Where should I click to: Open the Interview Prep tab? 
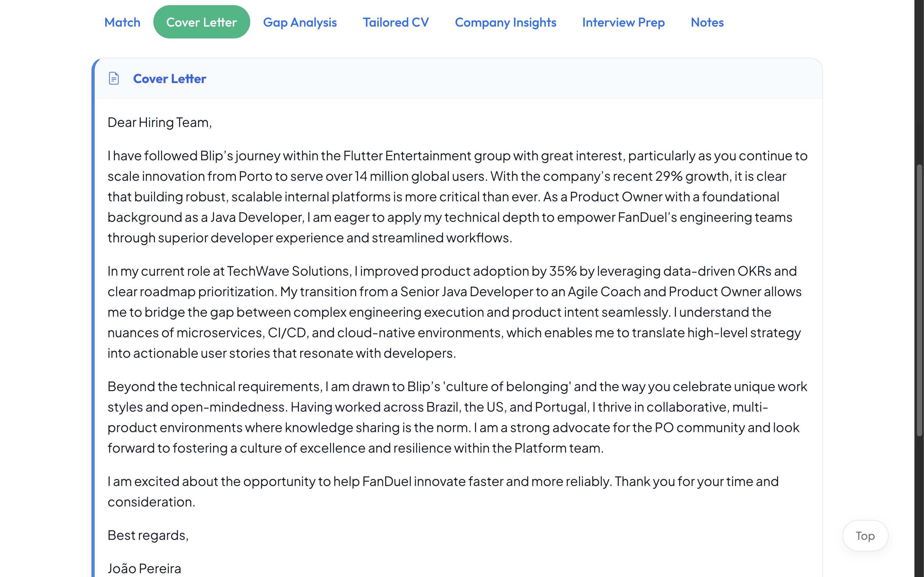[x=623, y=22]
